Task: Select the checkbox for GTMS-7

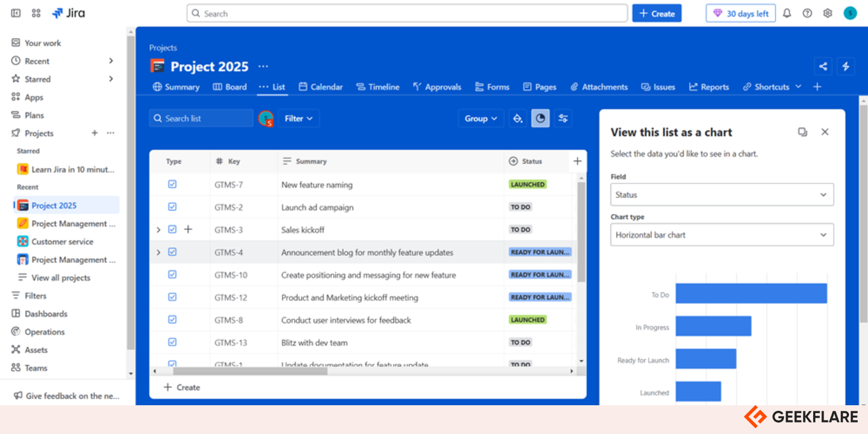Action: [172, 184]
